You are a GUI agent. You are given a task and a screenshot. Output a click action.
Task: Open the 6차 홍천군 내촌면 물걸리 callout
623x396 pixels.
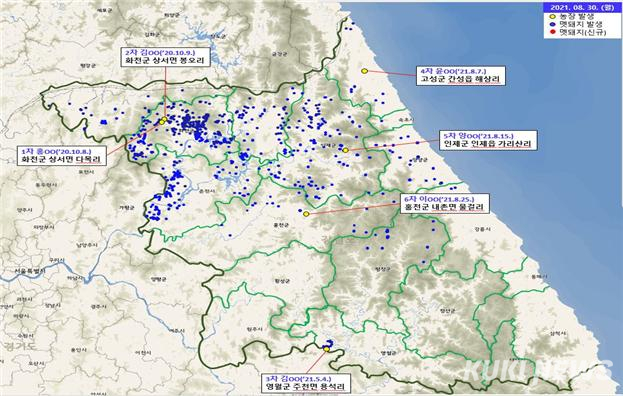(x=445, y=204)
